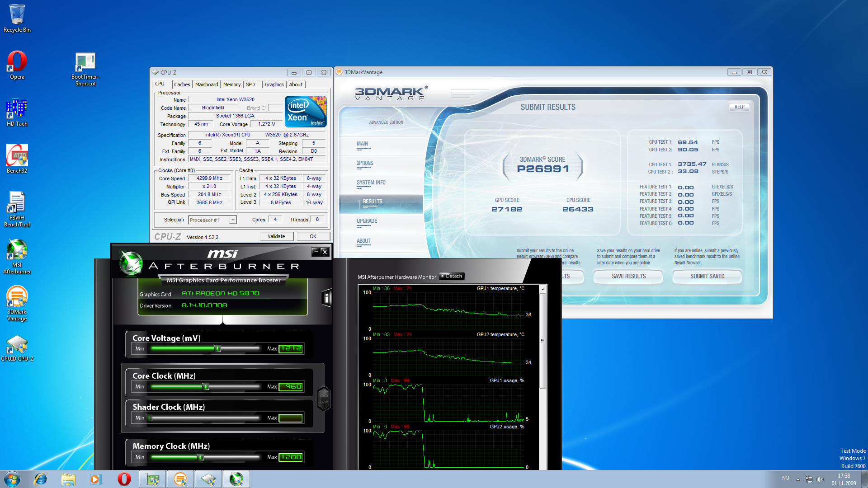Click scroll-up arrow of hardware monitor
Screen dimensions: 868x488
543,289
